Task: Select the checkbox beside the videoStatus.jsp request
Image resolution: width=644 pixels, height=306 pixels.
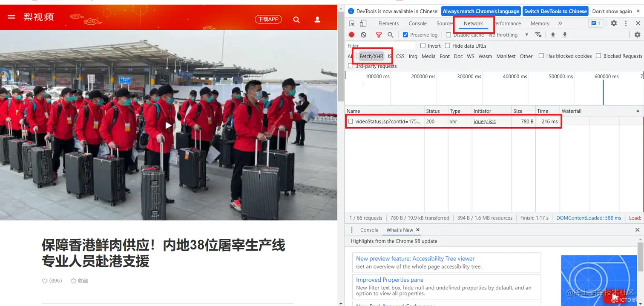Action: 351,122
